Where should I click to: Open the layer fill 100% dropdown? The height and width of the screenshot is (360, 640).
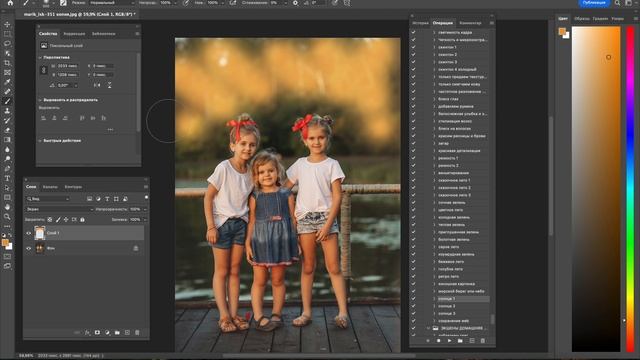click(x=145, y=220)
